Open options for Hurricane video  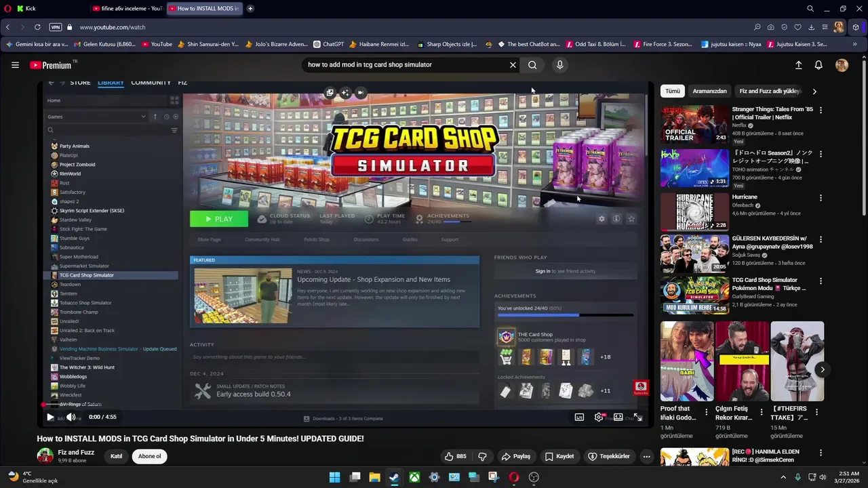tap(821, 198)
